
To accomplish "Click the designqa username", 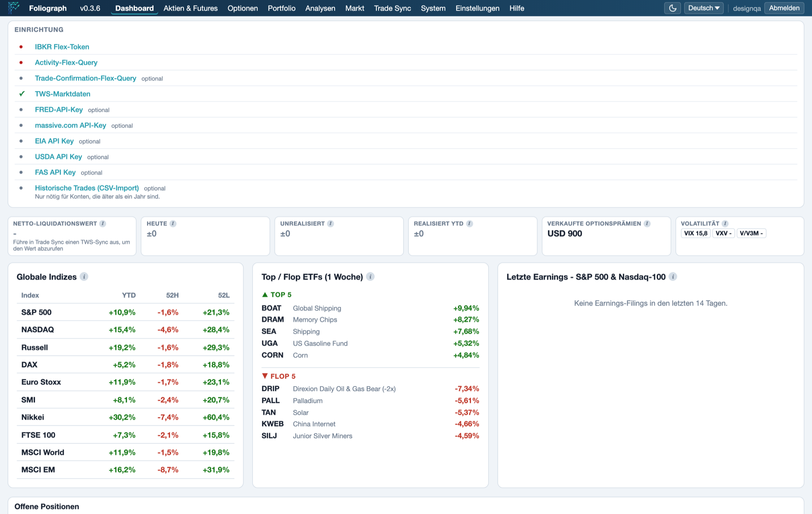I will 747,9.
